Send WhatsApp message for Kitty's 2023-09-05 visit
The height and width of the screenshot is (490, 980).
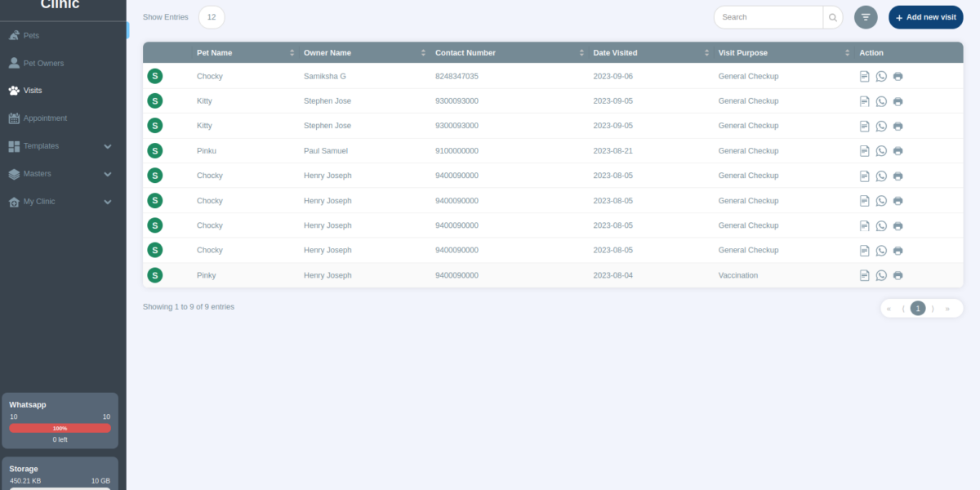coord(881,100)
